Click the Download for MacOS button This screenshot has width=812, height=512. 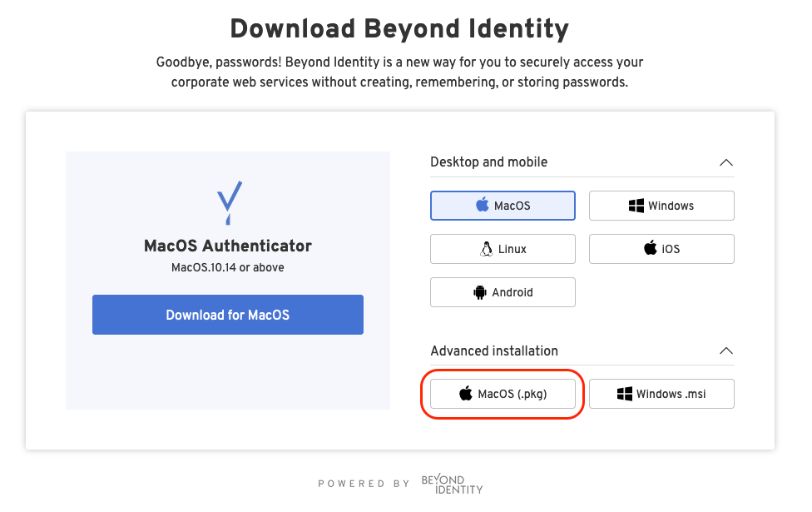[227, 314]
